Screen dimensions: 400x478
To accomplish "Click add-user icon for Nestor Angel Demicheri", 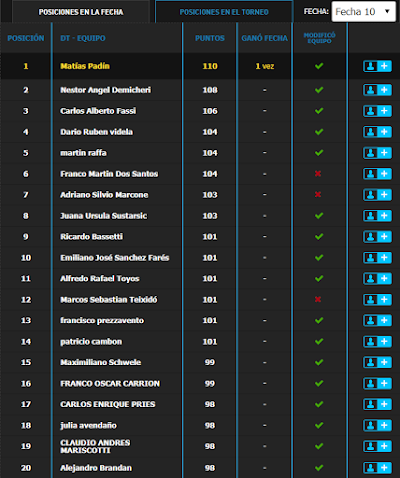I will point(377,90).
